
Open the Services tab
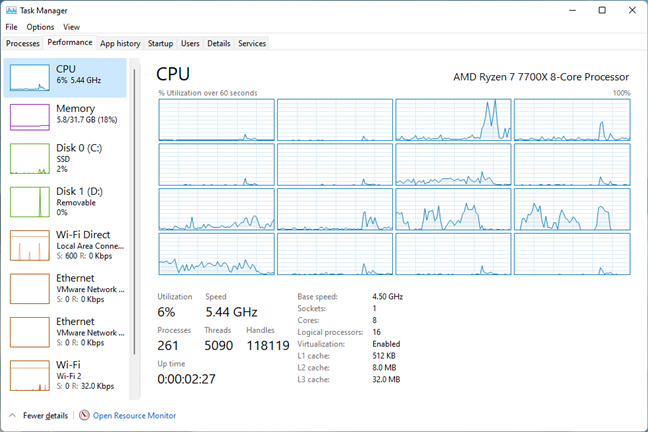(252, 44)
